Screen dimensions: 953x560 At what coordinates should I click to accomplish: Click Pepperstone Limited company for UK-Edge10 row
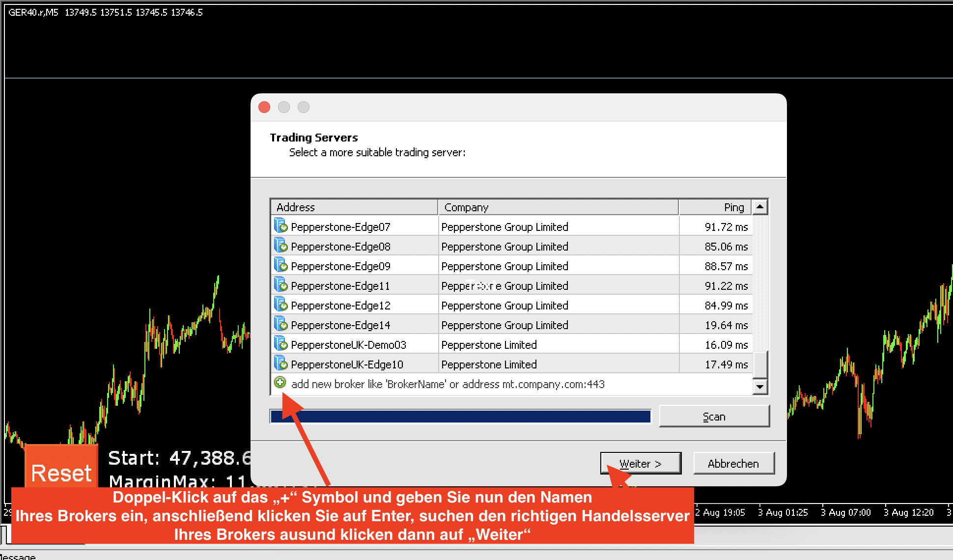[x=489, y=364]
